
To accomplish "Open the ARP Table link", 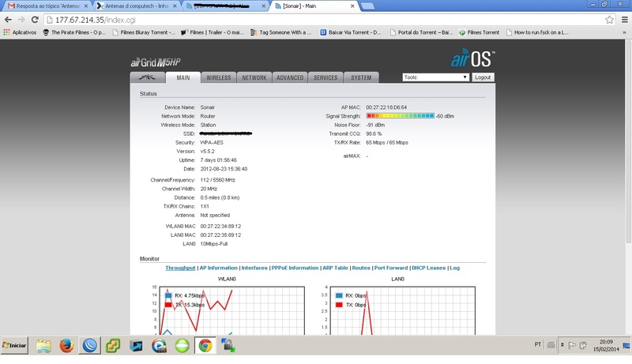I will coord(335,268).
